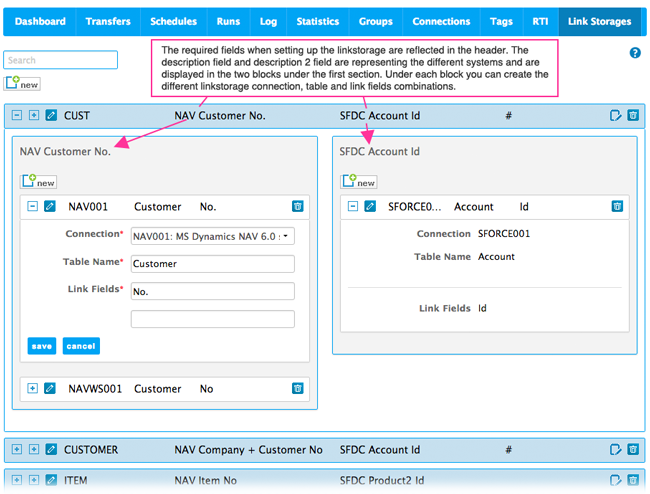Copy the CUST link storage entry
Viewport: 650px width, 494px height.
pos(615,115)
